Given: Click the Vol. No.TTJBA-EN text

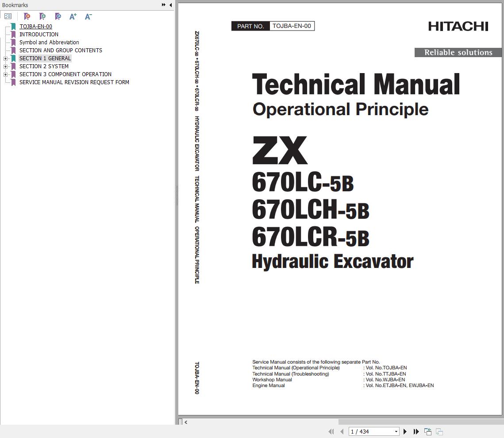Looking at the screenshot, I should (x=386, y=374).
